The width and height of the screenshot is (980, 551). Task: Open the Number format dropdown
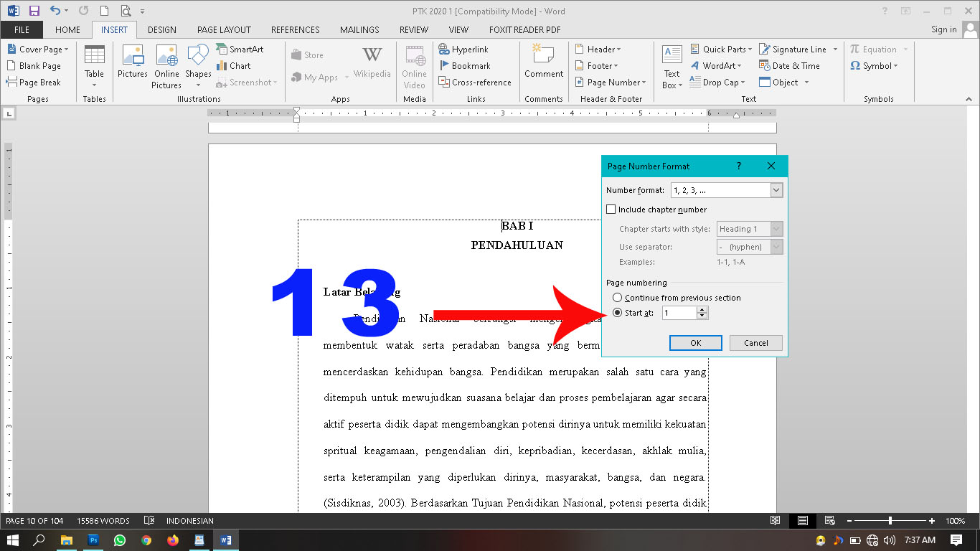coord(776,189)
